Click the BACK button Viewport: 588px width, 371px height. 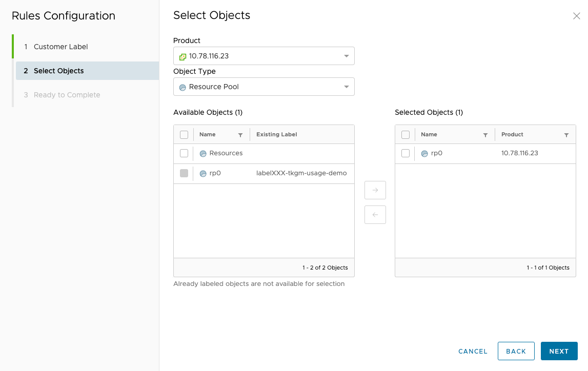click(x=516, y=351)
